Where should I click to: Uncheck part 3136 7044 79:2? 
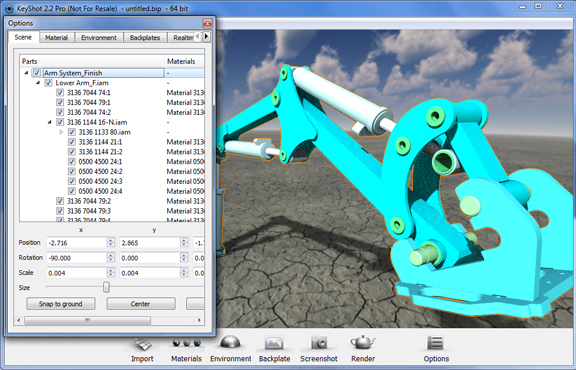point(60,201)
